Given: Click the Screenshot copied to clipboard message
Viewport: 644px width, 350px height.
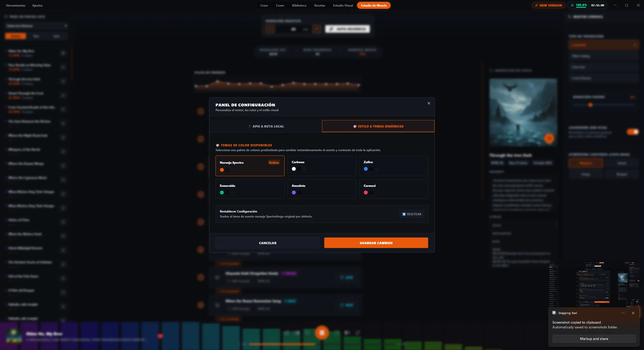Looking at the screenshot, I should pyautogui.click(x=576, y=322).
